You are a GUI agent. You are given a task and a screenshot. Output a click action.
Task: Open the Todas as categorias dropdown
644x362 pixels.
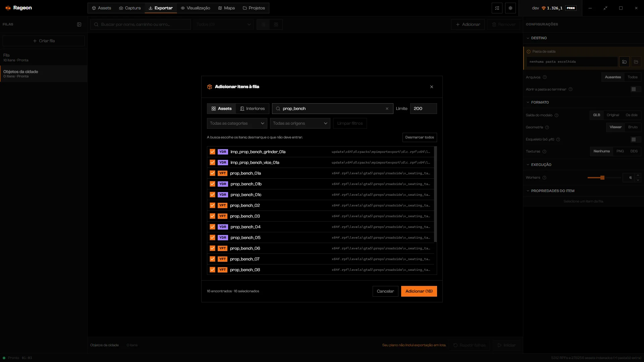(237, 123)
